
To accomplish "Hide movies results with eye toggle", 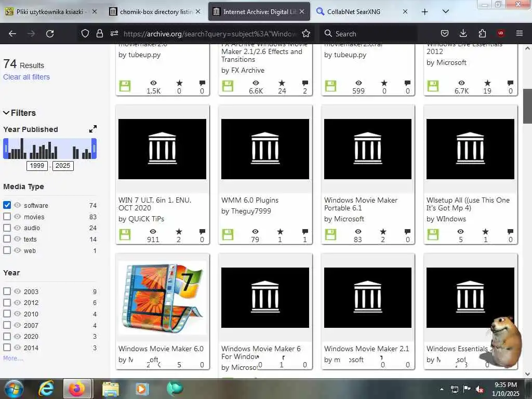I will (18, 217).
